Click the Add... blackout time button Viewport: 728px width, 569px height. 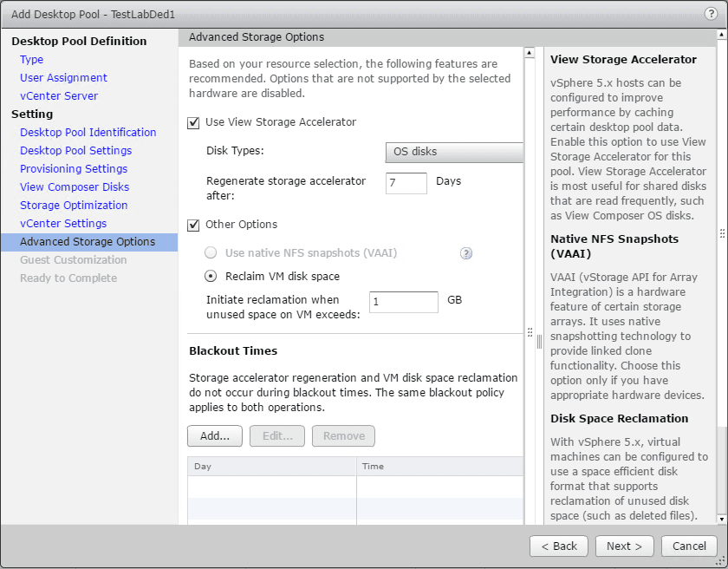pos(215,435)
